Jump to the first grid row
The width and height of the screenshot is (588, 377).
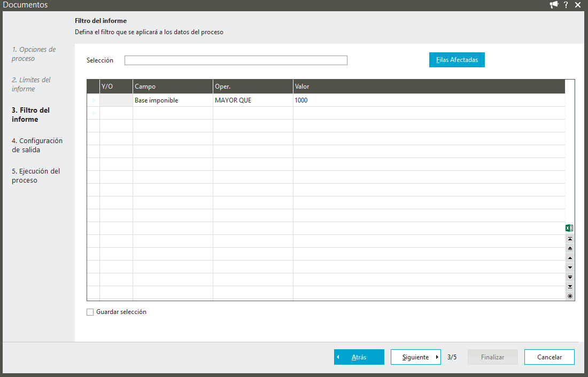[570, 239]
